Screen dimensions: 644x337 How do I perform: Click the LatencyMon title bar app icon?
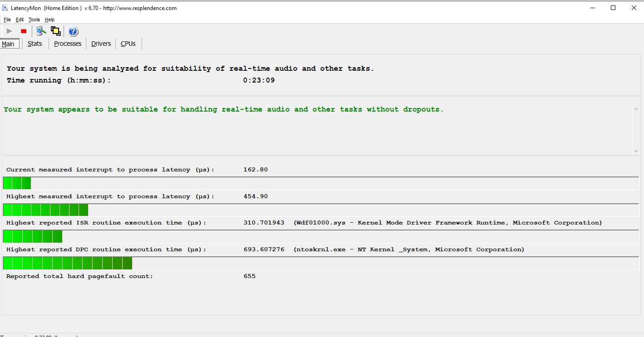click(x=5, y=8)
